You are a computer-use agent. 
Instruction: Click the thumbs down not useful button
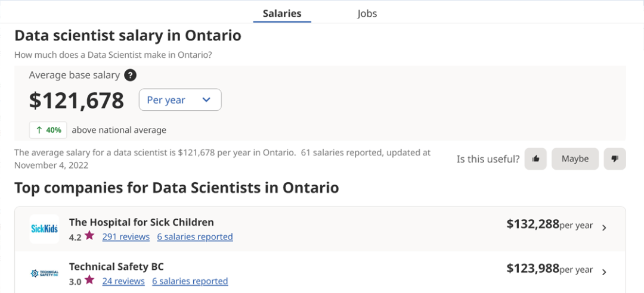[x=615, y=159]
